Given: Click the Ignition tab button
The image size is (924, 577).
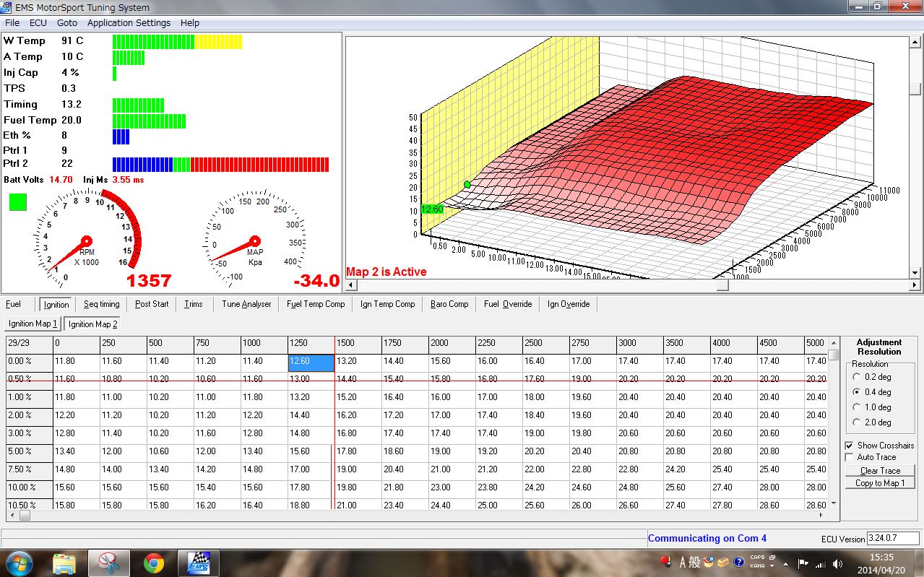Looking at the screenshot, I should tap(56, 305).
